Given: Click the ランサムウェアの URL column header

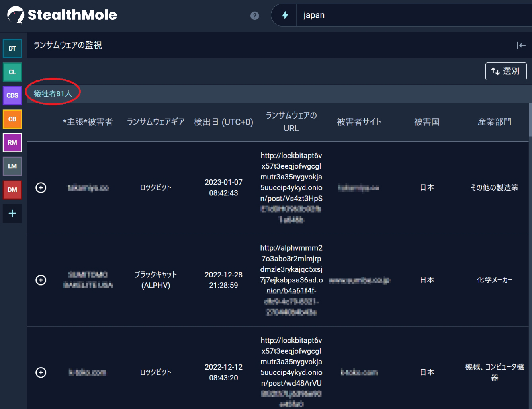Looking at the screenshot, I should (x=291, y=122).
